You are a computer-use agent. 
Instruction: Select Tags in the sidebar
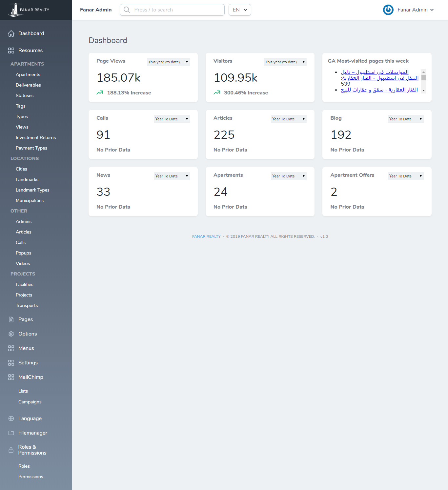(21, 106)
